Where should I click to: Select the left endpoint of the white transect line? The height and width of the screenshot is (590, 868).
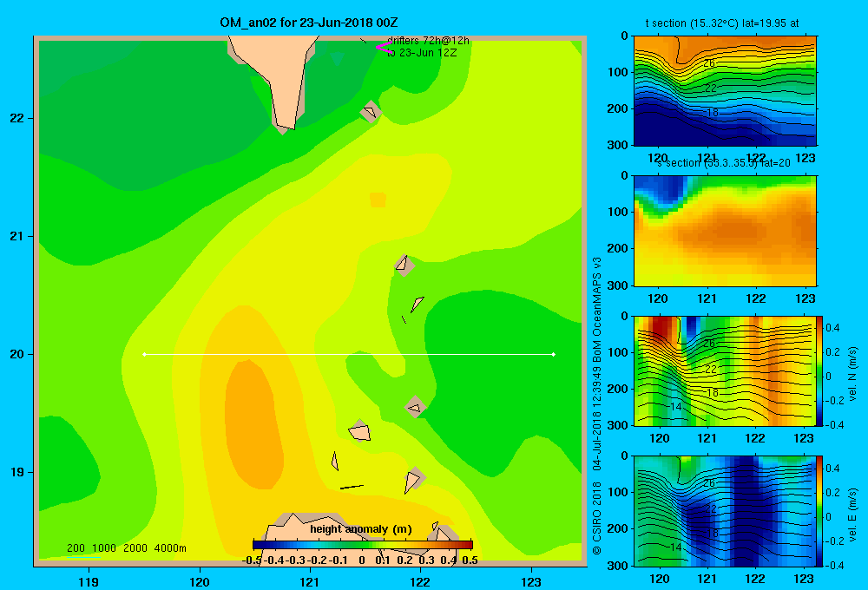click(x=144, y=354)
